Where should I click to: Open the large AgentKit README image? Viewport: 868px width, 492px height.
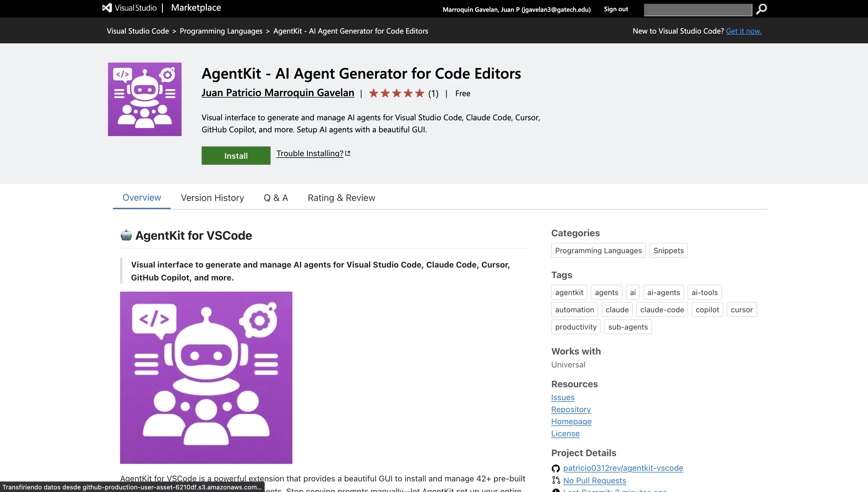pos(206,378)
